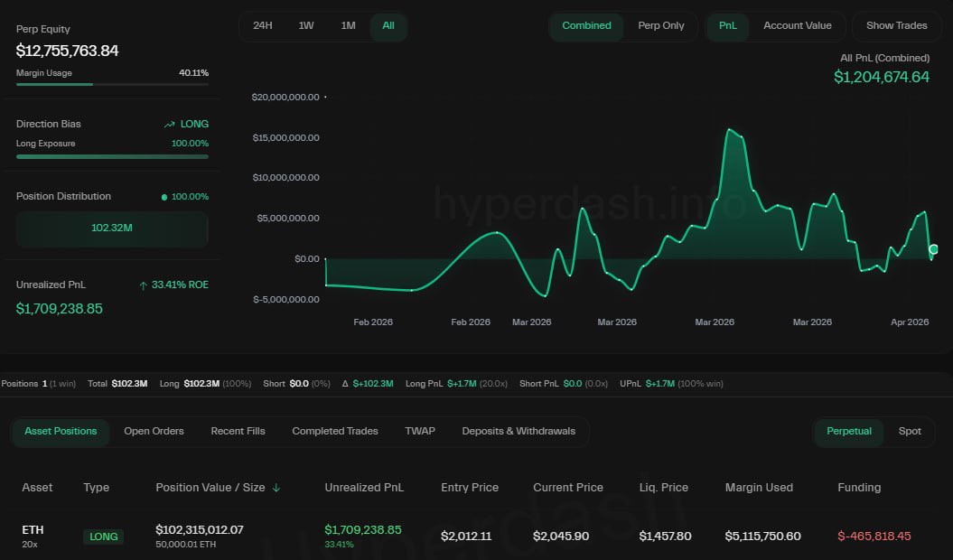This screenshot has width=953, height=560.
Task: Click the chart's latest data point marker
Action: click(x=933, y=249)
